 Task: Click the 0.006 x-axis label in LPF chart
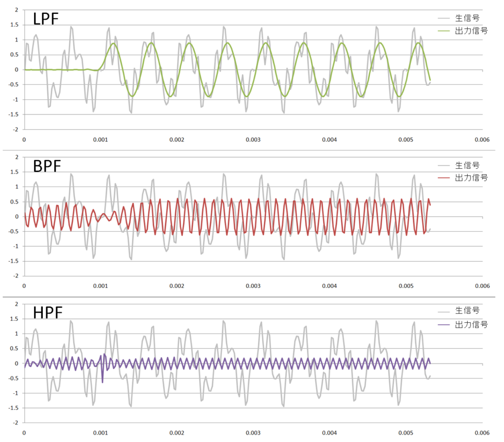point(482,140)
